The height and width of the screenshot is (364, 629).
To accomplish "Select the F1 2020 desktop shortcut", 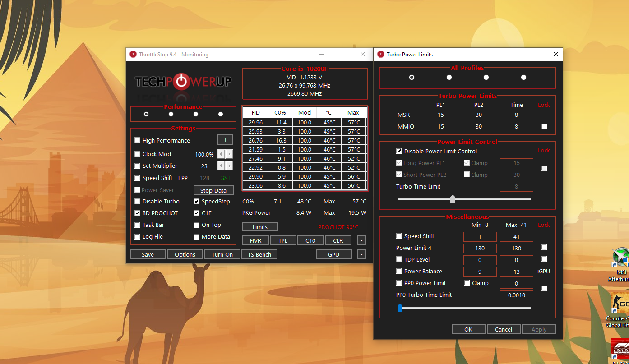I will 620,351.
